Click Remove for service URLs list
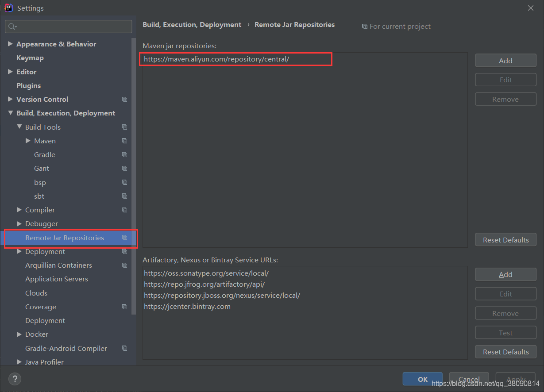Viewport: 544px width, 392px height. (505, 313)
